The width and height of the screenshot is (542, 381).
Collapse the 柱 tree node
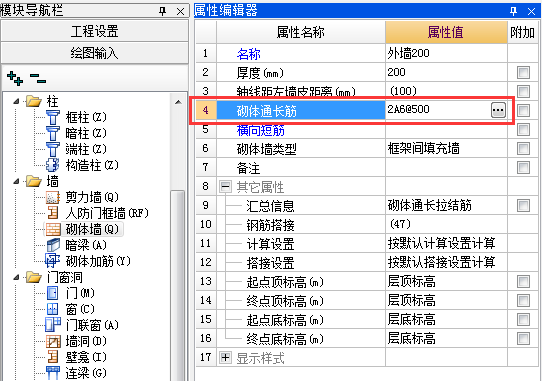tap(16, 101)
